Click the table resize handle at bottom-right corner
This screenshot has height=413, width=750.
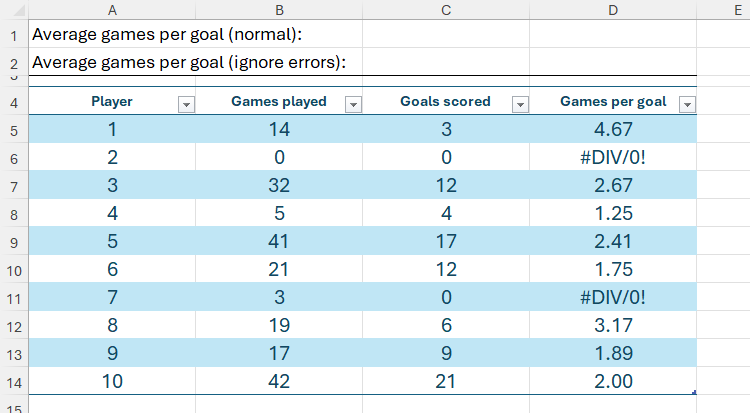[694, 393]
